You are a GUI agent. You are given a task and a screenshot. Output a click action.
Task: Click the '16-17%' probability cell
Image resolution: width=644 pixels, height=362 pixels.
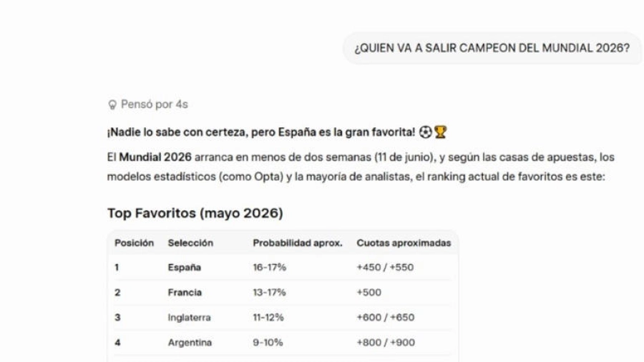tap(270, 267)
